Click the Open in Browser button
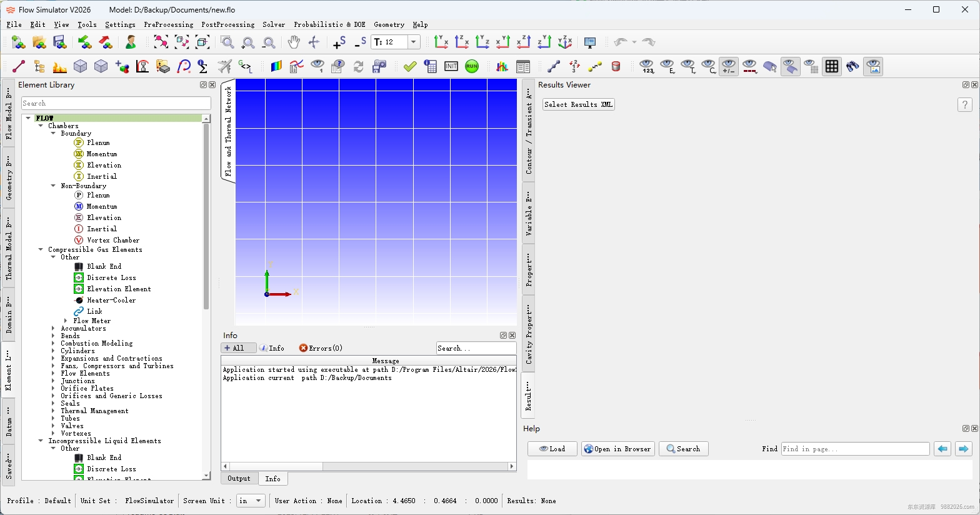980x515 pixels. click(618, 449)
